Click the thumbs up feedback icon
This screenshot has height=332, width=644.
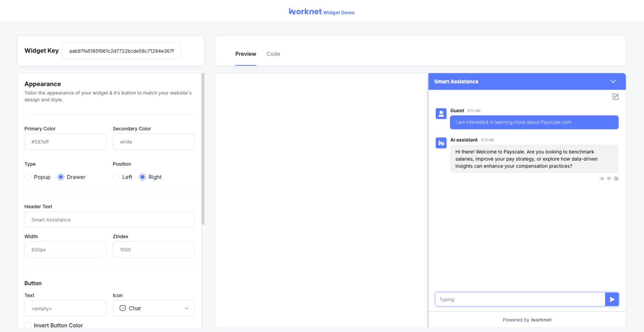602,179
